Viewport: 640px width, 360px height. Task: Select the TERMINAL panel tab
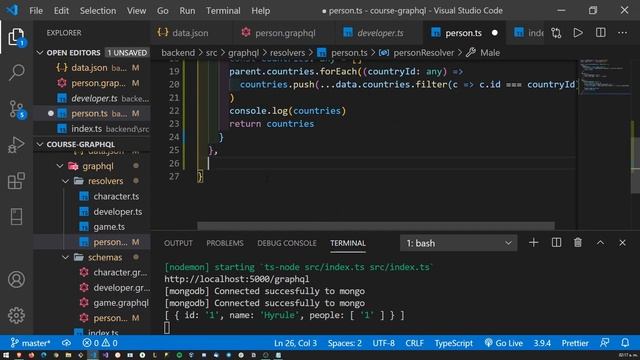pyautogui.click(x=348, y=243)
